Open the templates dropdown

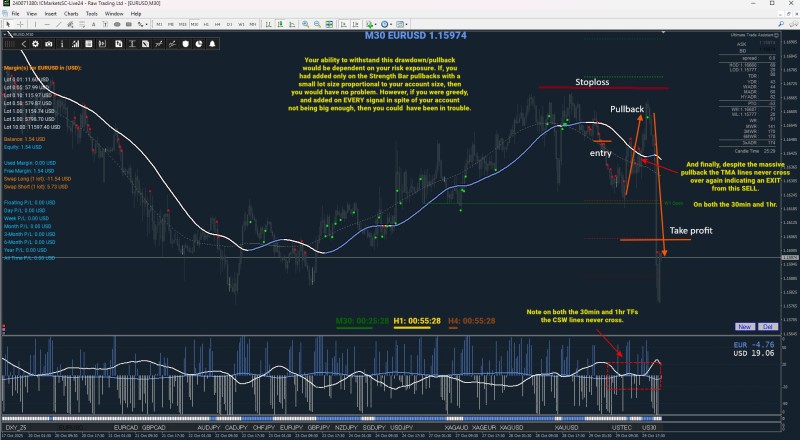click(402, 24)
